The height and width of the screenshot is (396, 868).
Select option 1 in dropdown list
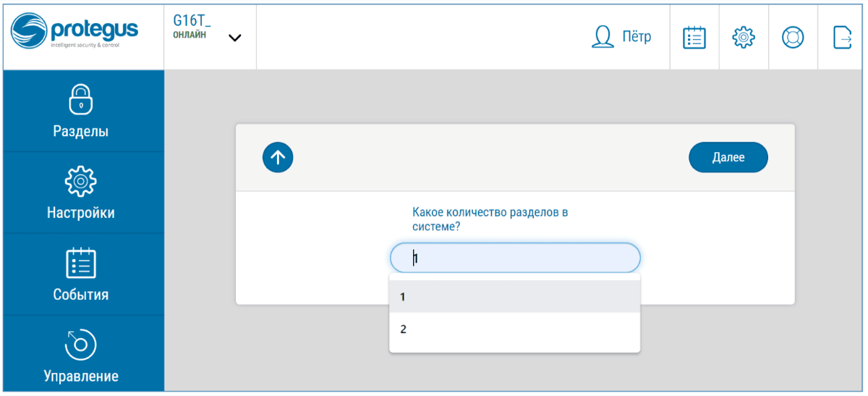coord(514,297)
